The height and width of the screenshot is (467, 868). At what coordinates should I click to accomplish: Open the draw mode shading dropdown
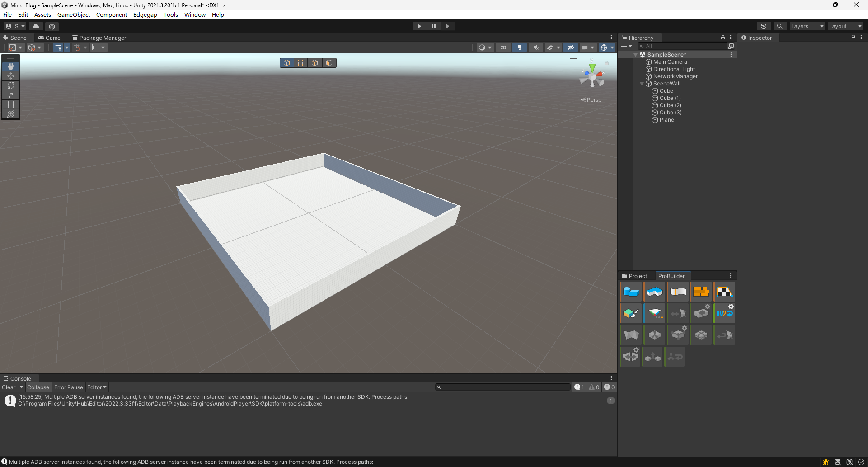tap(485, 47)
